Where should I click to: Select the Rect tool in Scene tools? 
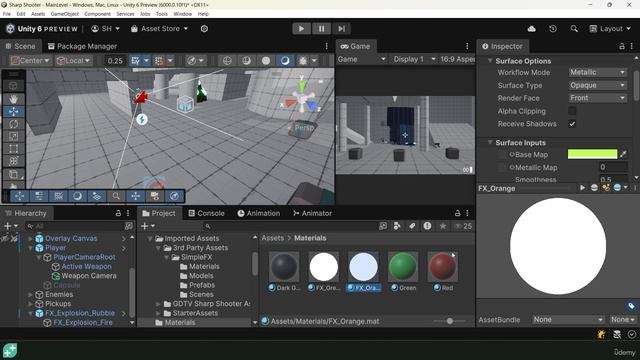[13, 149]
